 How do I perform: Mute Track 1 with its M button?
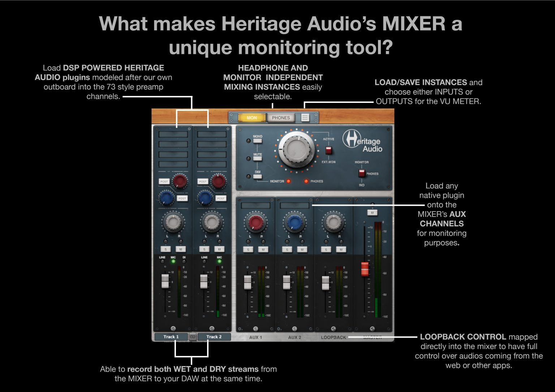tap(181, 249)
